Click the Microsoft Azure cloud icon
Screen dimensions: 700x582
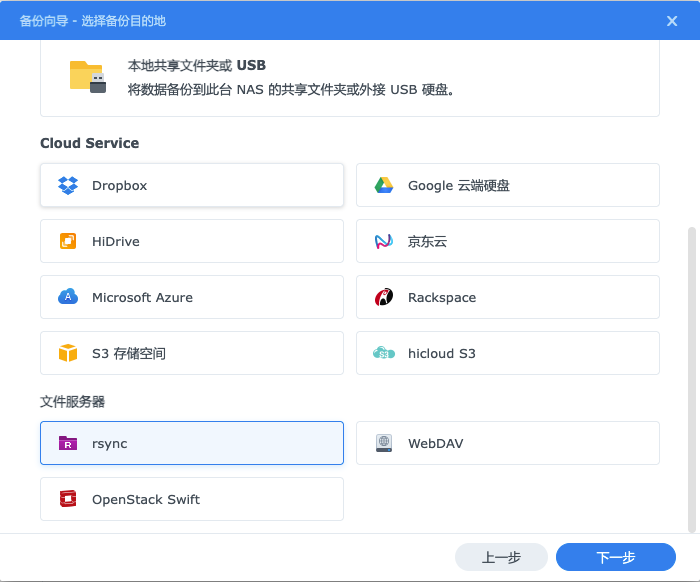pos(68,297)
